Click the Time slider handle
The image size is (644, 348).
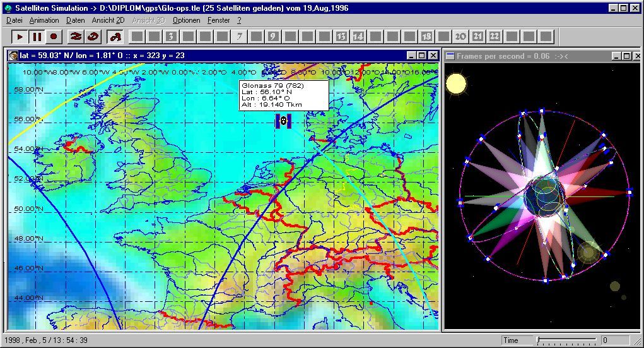[538, 340]
